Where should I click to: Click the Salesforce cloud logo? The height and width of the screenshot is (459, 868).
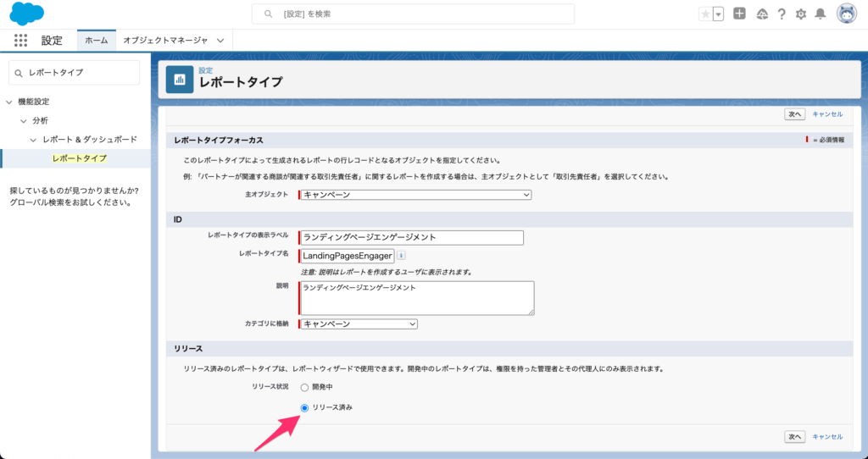[25, 14]
